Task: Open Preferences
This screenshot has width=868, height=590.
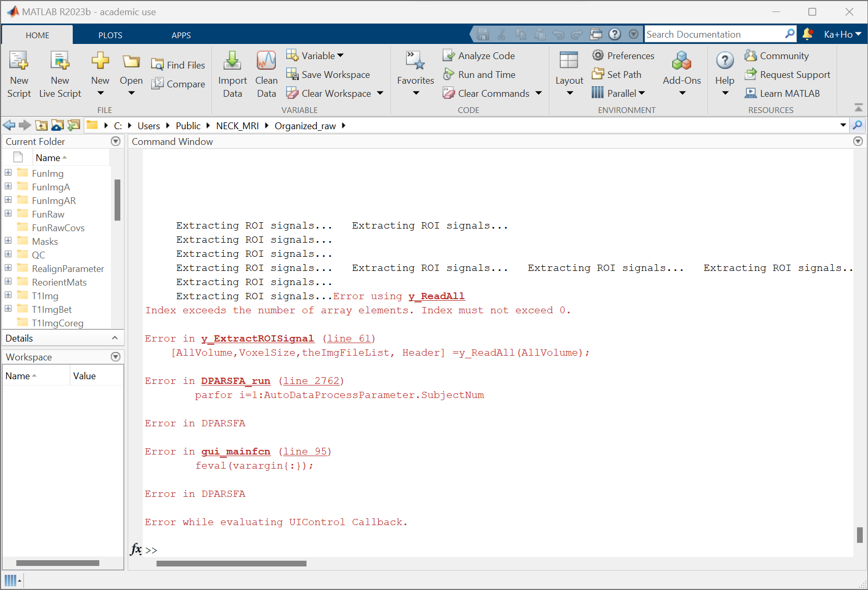Action: pyautogui.click(x=623, y=55)
